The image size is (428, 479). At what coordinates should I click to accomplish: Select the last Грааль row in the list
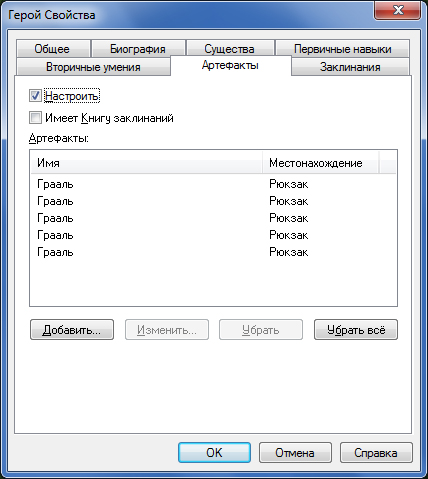pyautogui.click(x=213, y=252)
